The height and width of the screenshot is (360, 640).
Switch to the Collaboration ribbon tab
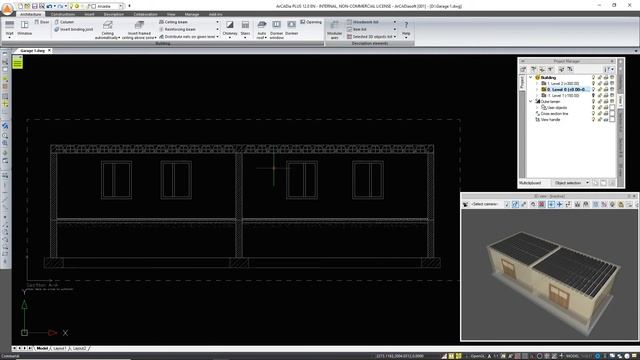click(x=145, y=14)
